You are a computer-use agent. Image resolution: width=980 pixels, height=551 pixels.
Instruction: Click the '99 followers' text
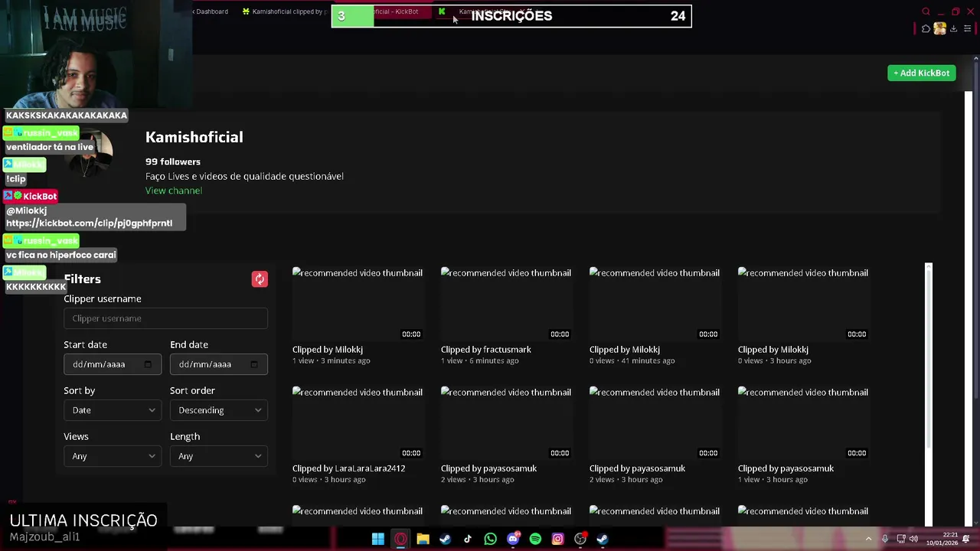[173, 161]
